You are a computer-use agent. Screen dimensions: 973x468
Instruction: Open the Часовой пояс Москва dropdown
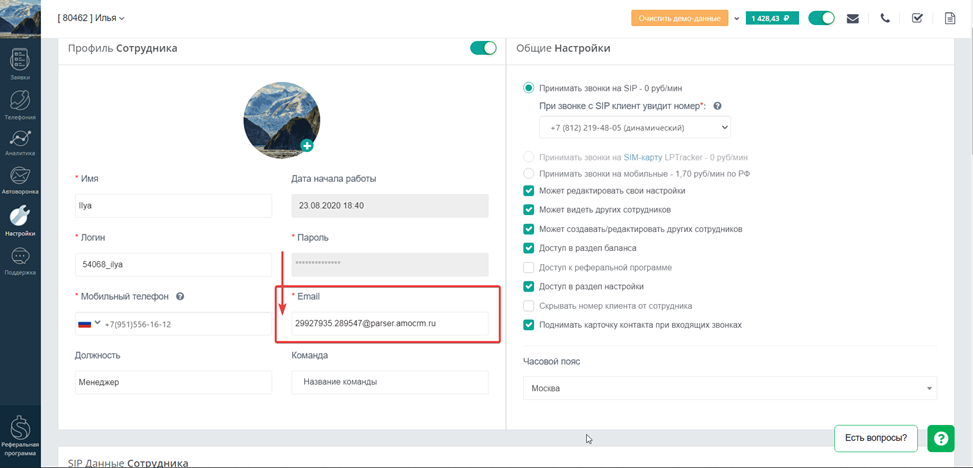730,388
